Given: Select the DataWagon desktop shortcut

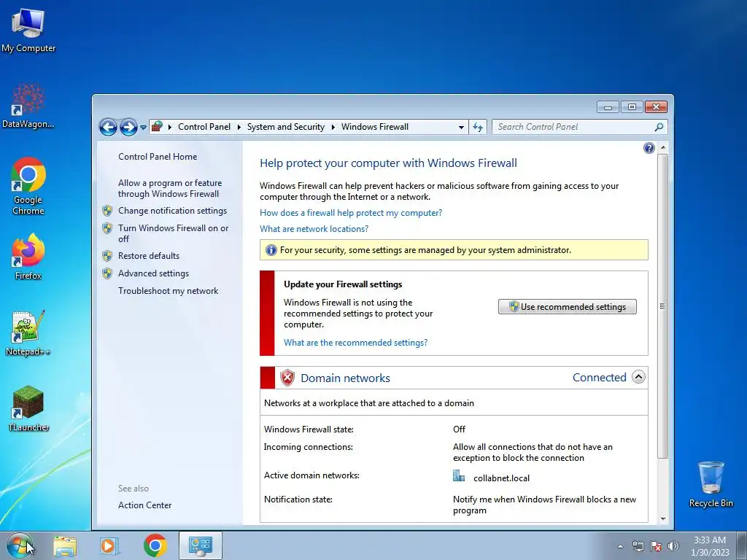Looking at the screenshot, I should [x=28, y=106].
